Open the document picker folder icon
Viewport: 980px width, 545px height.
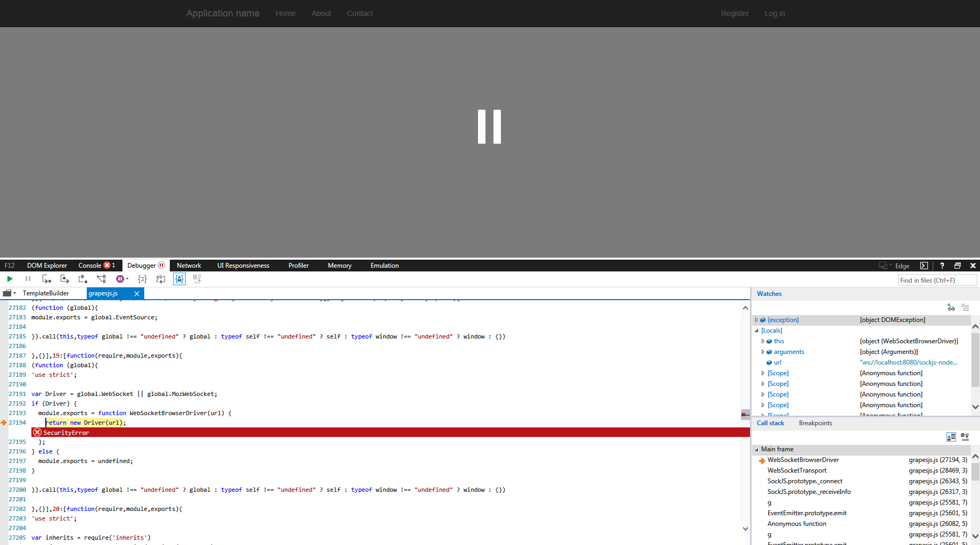tap(9, 293)
